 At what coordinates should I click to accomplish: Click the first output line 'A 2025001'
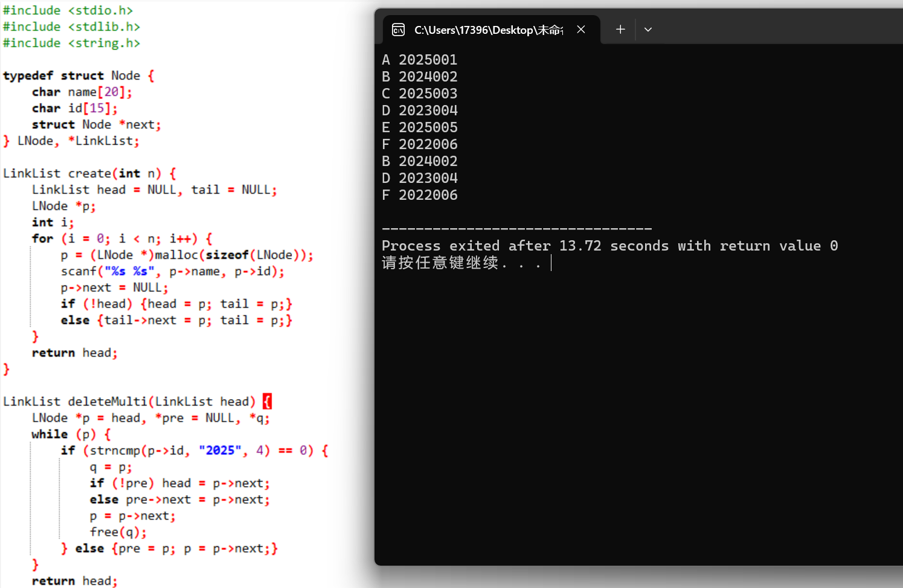[x=420, y=60]
